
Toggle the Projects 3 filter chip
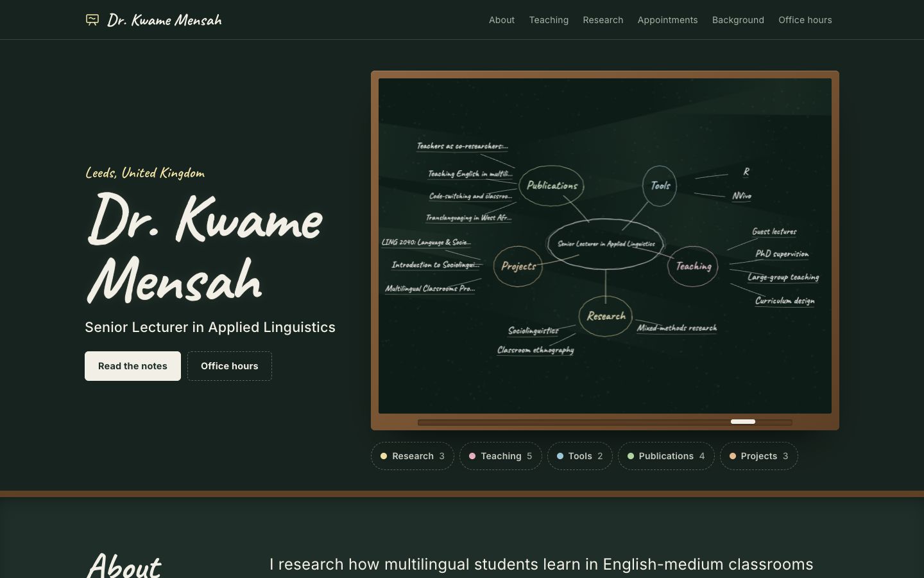tap(759, 456)
